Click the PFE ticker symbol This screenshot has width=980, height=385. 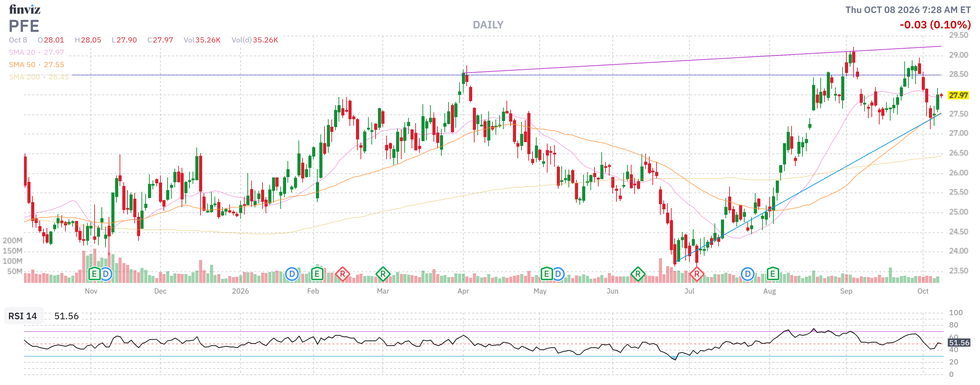24,26
